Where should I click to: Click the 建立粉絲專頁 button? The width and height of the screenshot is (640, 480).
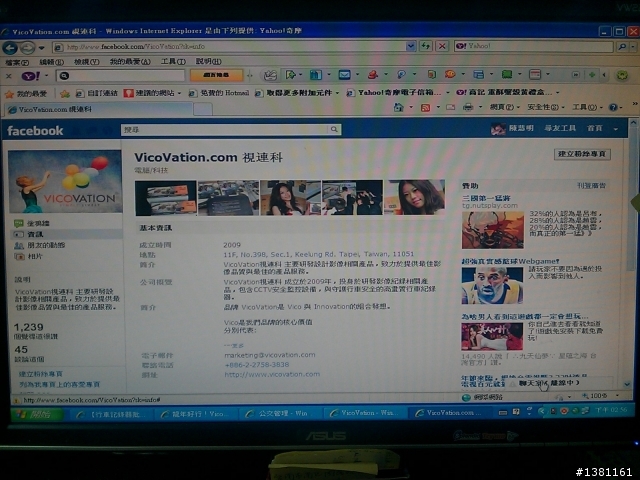point(582,154)
